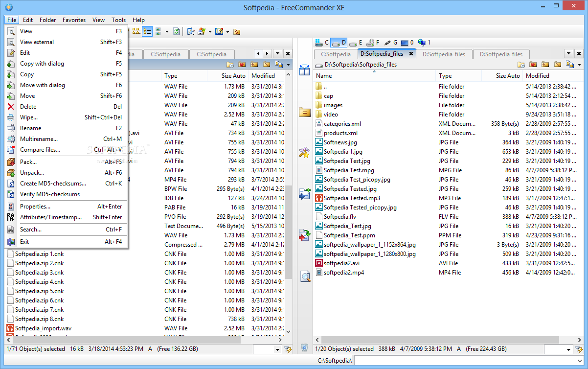Toggle right panel quick filter icon
The height and width of the screenshot is (369, 588).
[x=578, y=349]
